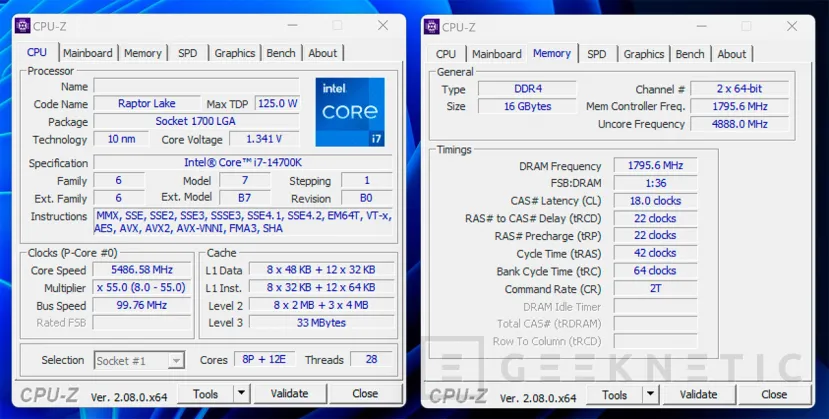Image resolution: width=829 pixels, height=419 pixels.
Task: Click the memory Type value DDR4
Action: [528, 89]
